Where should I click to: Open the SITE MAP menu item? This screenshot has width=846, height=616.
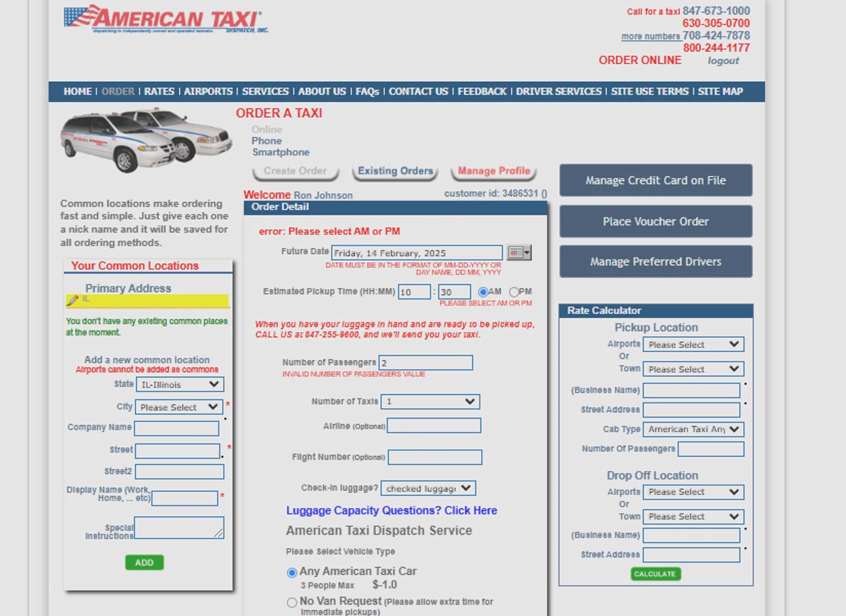tap(720, 91)
